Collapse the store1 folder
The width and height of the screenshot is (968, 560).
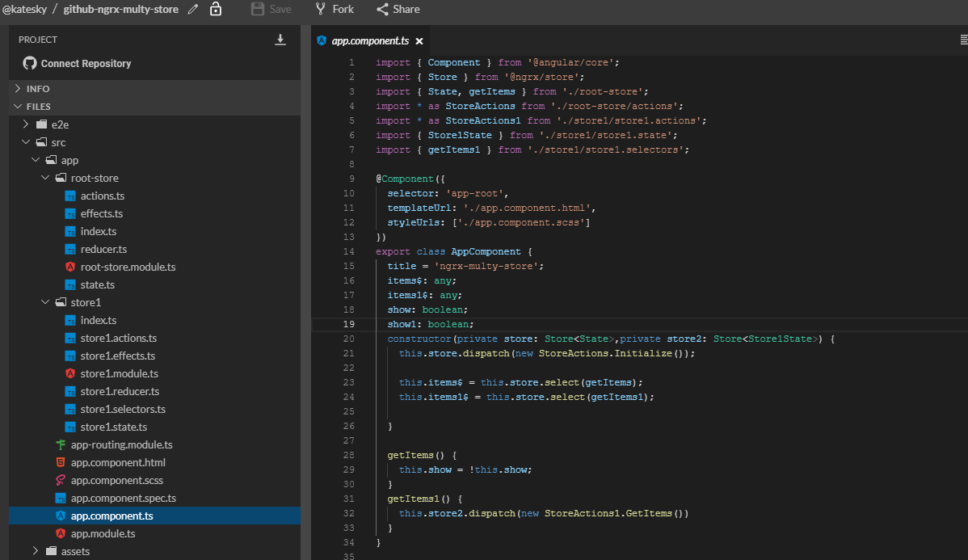(x=46, y=302)
